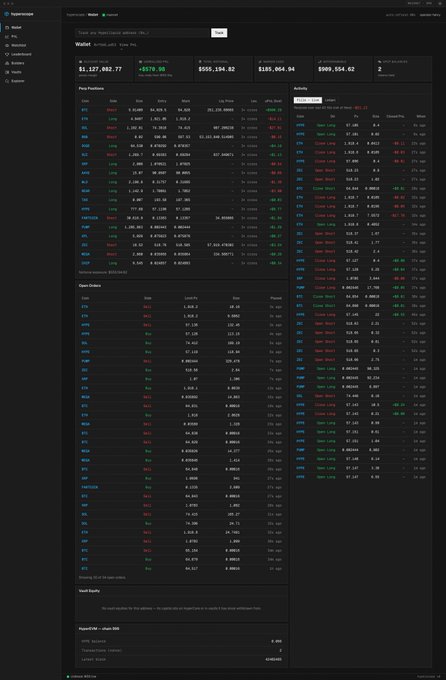Open the PnL page from sidebar
Image resolution: width=446 pixels, height=680 pixels.
30,36
